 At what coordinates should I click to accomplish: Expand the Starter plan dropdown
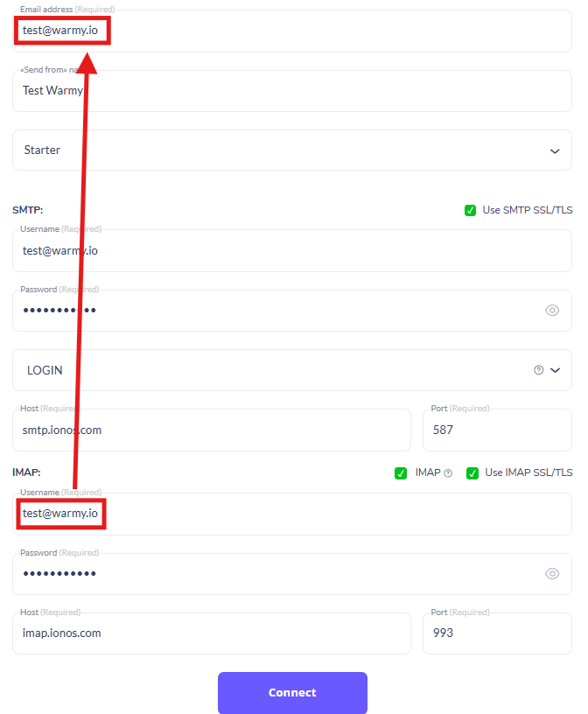pos(292,150)
